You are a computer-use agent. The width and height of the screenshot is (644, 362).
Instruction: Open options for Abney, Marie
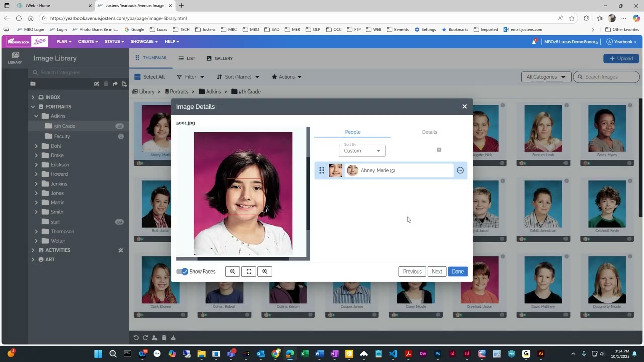[460, 170]
